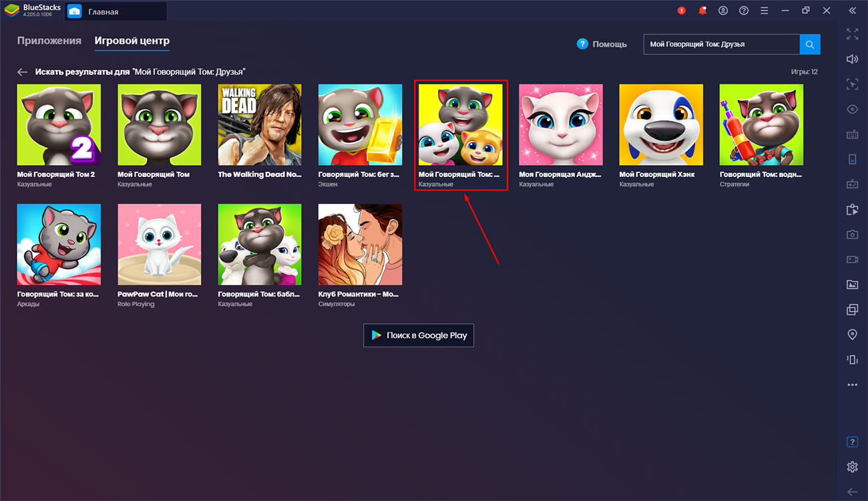
Task: Click the Стратегии category label
Action: [x=734, y=184]
